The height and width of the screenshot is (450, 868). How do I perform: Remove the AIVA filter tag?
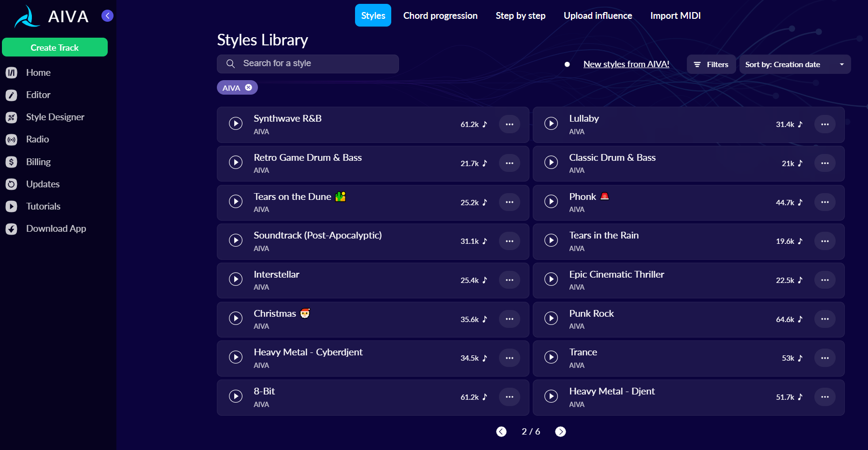pos(249,87)
